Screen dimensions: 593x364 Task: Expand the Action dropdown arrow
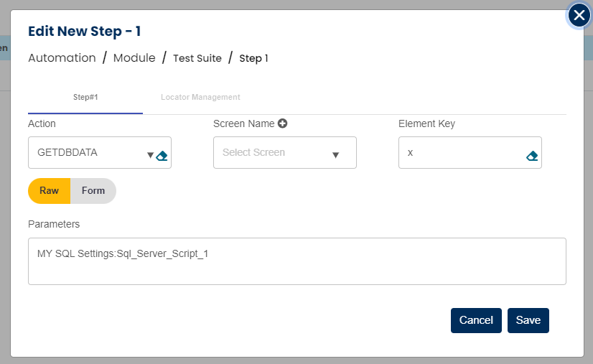click(x=150, y=155)
